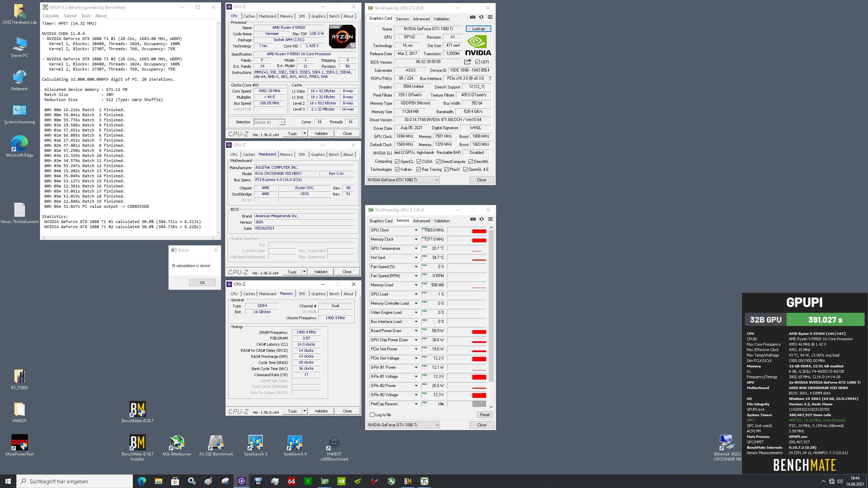Toggle the Vulkan checkbox
This screenshot has height=488, width=868.
[x=397, y=169]
